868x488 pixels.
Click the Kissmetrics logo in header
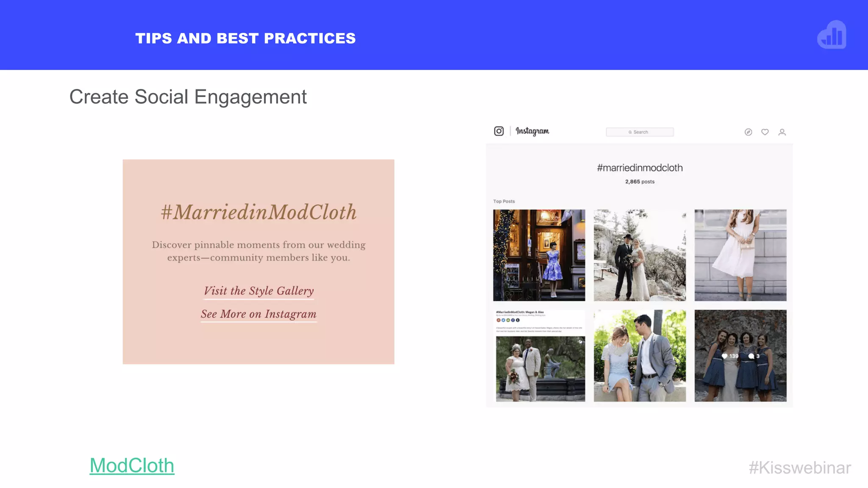point(832,35)
